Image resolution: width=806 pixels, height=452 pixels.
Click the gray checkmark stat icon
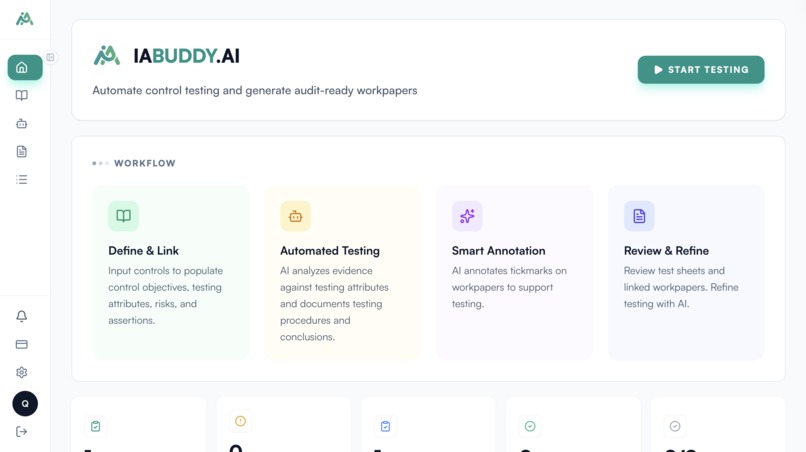tap(675, 426)
